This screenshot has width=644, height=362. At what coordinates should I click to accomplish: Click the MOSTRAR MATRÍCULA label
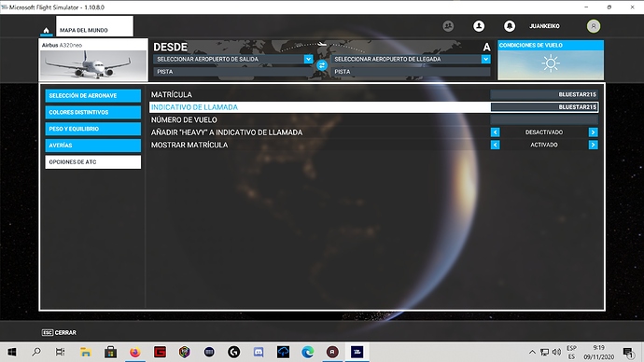tap(189, 145)
